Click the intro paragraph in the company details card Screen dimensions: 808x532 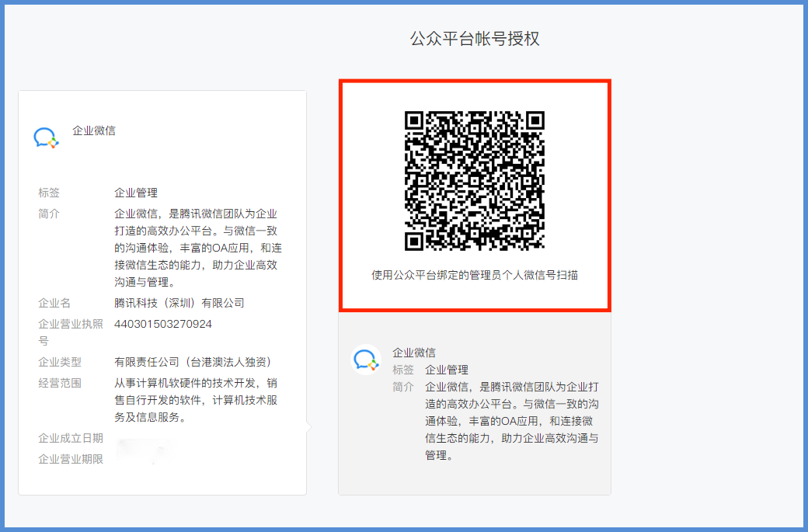pos(198,248)
